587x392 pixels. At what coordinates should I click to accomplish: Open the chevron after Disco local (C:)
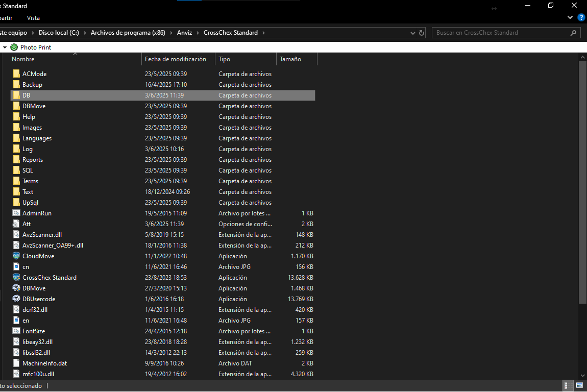[x=85, y=33]
